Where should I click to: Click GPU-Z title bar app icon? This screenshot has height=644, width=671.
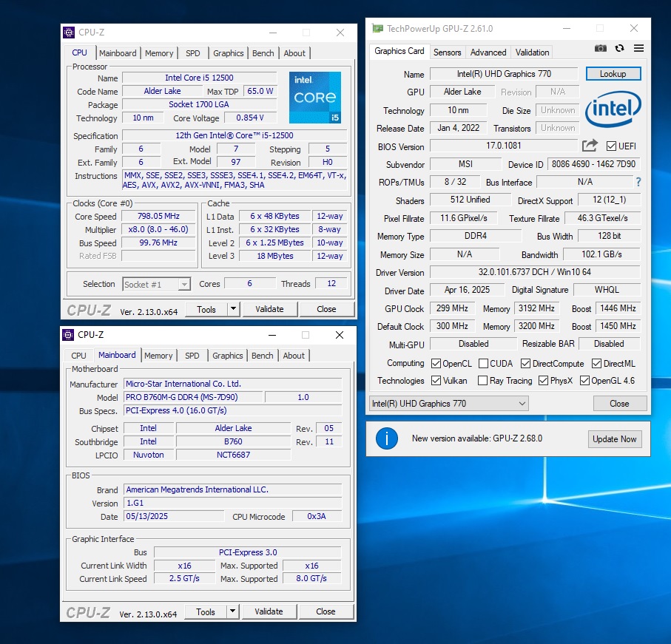pyautogui.click(x=377, y=29)
